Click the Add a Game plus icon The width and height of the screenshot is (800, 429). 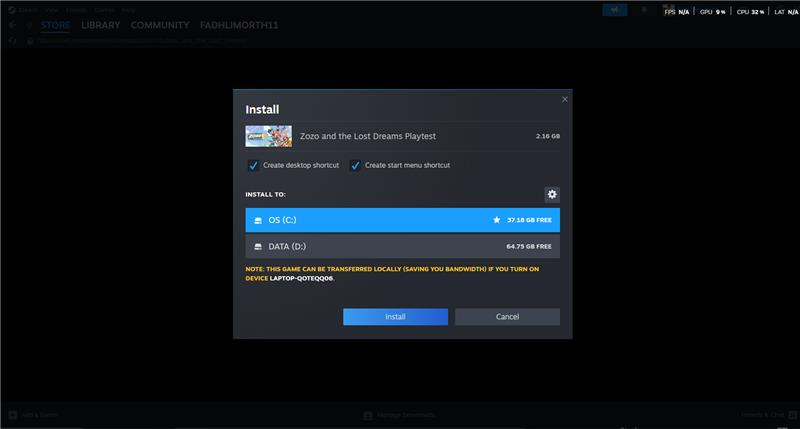tap(12, 414)
